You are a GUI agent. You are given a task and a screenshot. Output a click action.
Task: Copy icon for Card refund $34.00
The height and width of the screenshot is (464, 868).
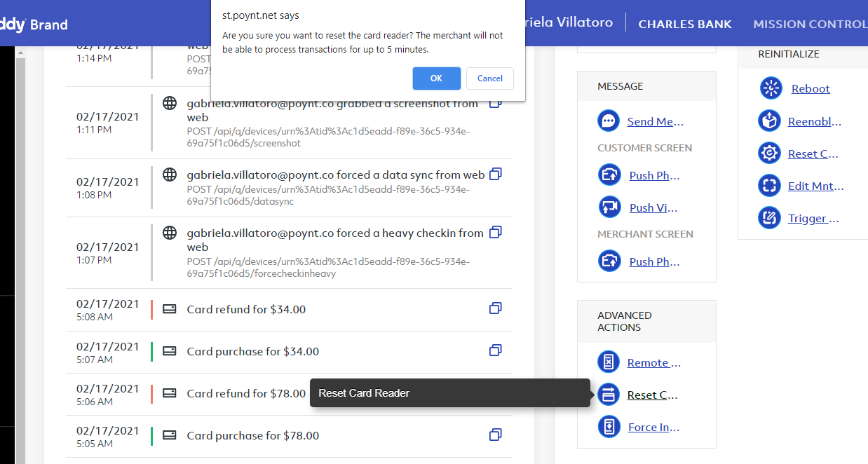495,308
